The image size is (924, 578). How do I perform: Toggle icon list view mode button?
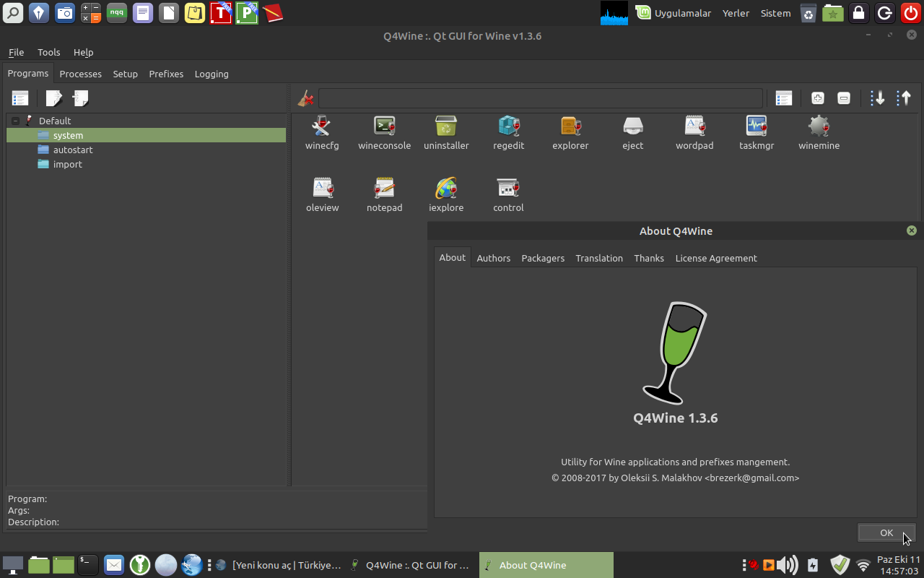784,98
